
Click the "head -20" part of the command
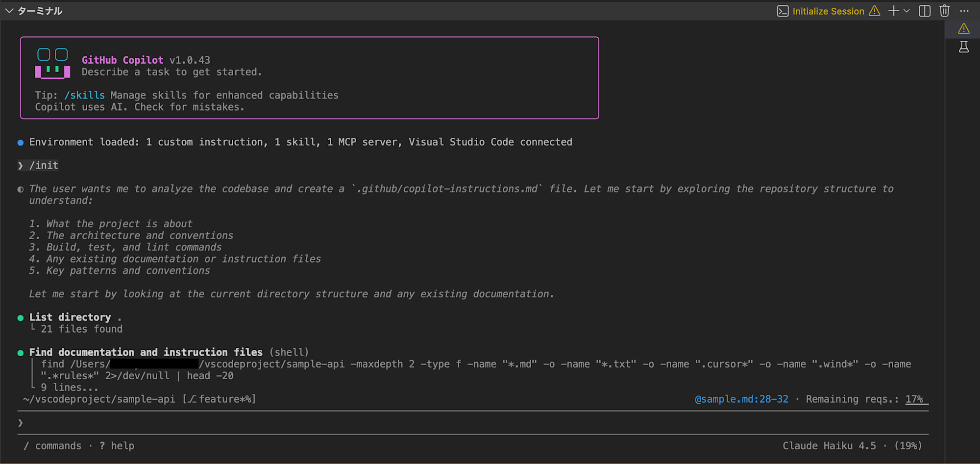[x=210, y=376]
